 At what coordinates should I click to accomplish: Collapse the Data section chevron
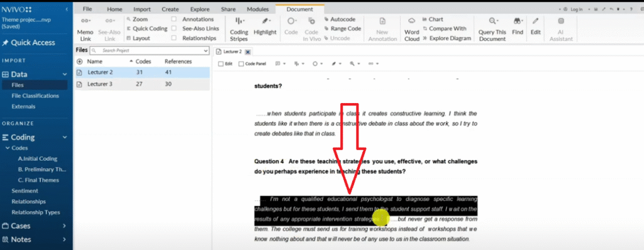(65, 74)
